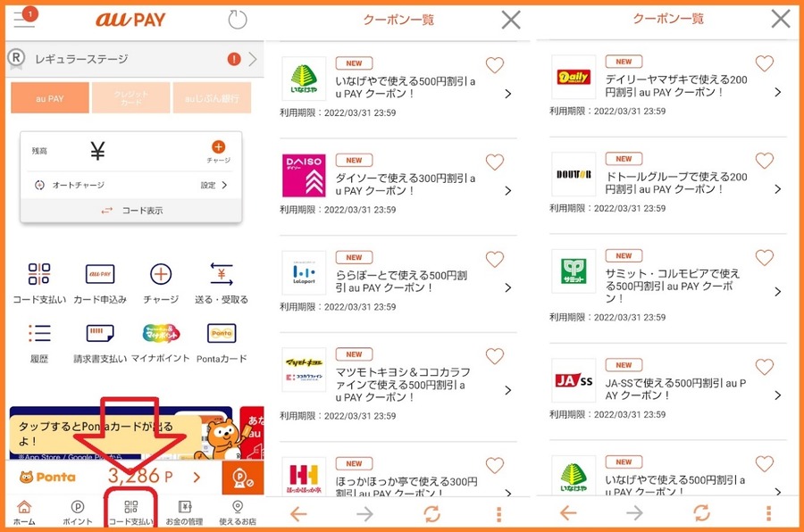Close the right クーポン一覧 panel

[x=781, y=19]
